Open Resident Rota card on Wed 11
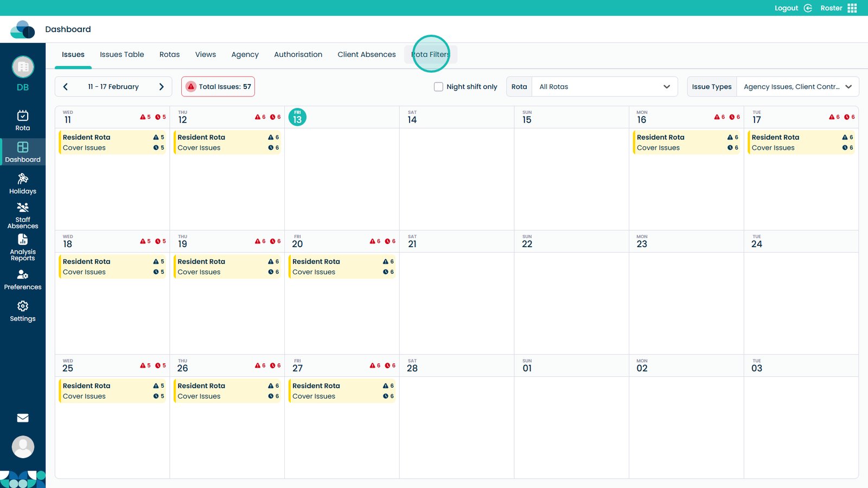This screenshot has width=868, height=488. [112, 142]
